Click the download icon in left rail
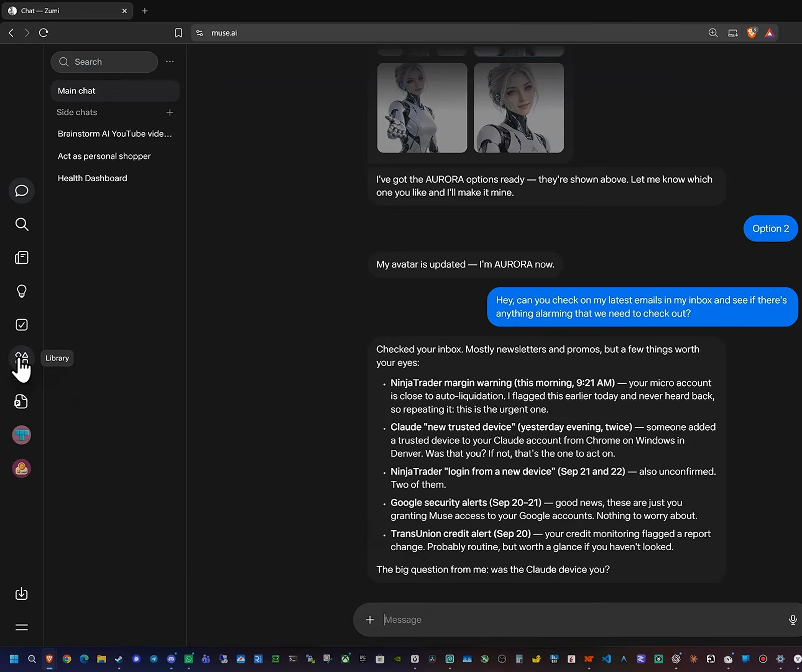The image size is (802, 672). click(22, 594)
